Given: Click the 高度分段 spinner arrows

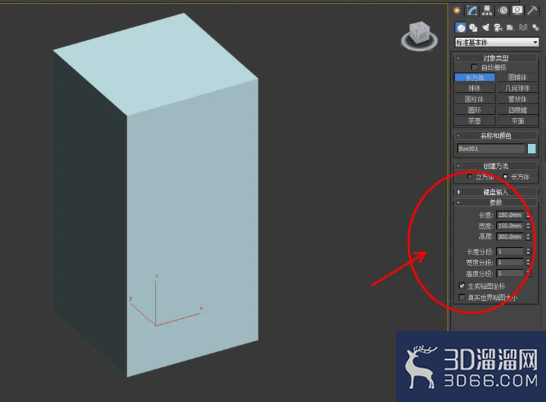Looking at the screenshot, I should 528,273.
